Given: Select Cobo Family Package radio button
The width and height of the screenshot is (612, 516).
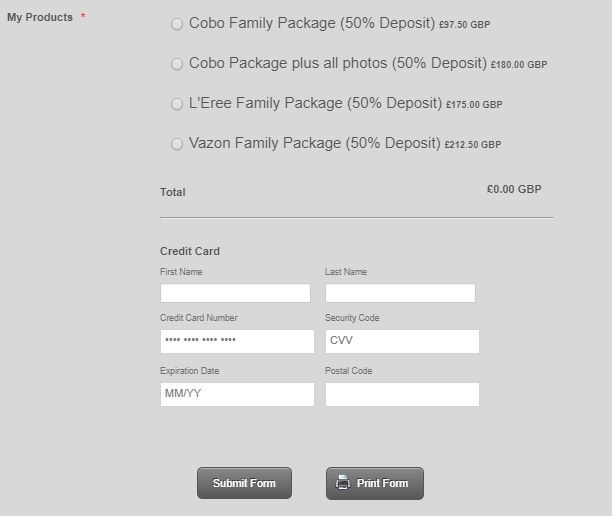Looking at the screenshot, I should (x=177, y=24).
